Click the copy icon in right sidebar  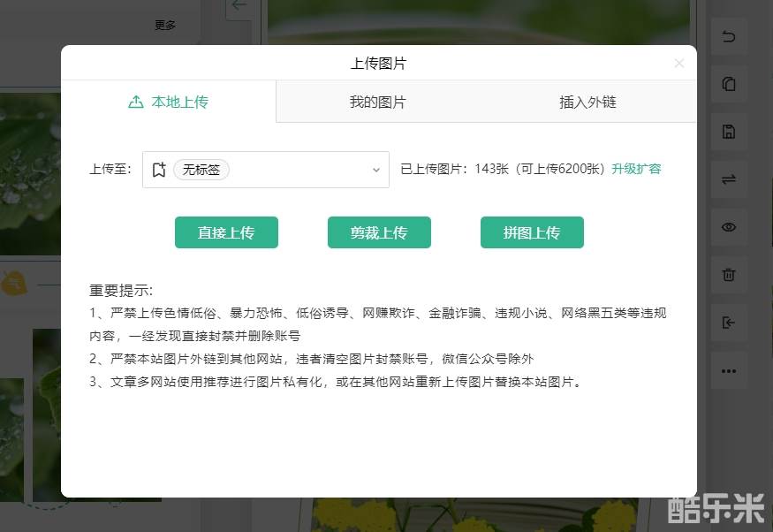[x=729, y=85]
